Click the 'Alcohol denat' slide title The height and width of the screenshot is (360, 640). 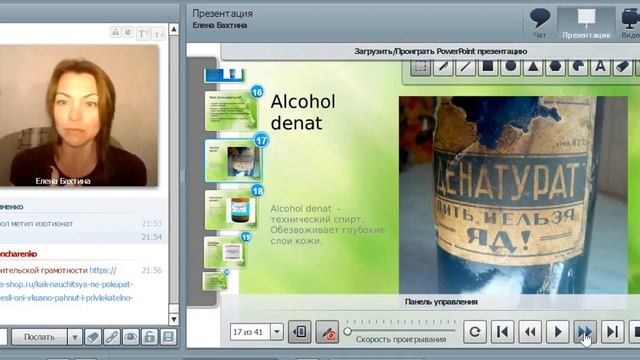pyautogui.click(x=303, y=112)
